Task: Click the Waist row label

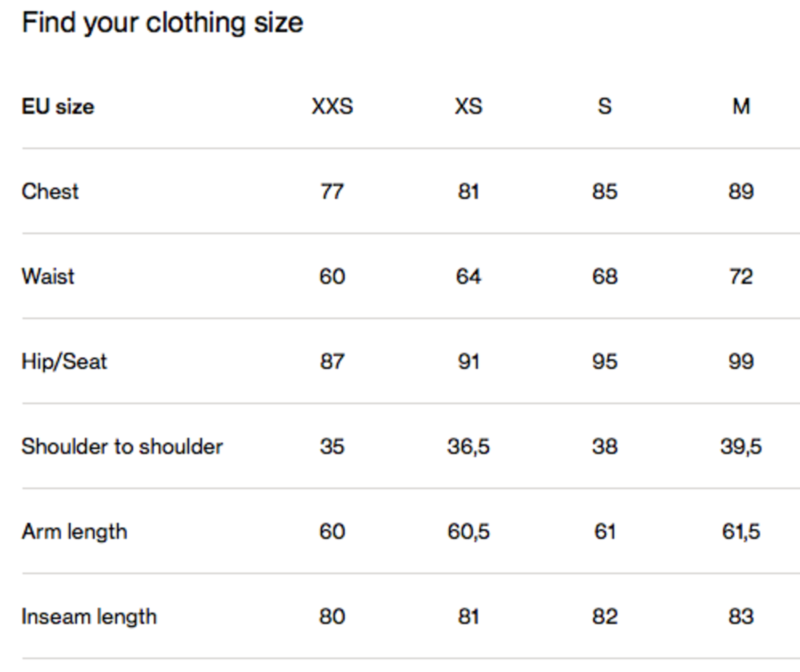Action: pyautogui.click(x=48, y=277)
